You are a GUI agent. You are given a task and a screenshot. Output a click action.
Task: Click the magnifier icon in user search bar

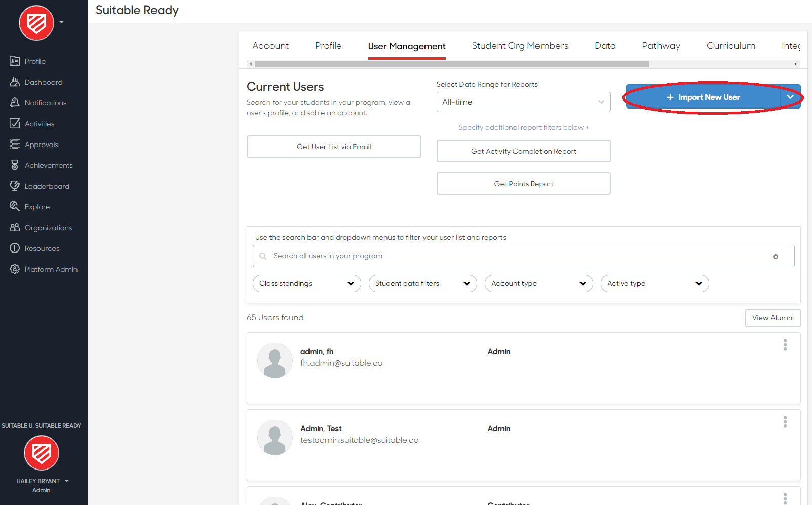pyautogui.click(x=263, y=256)
